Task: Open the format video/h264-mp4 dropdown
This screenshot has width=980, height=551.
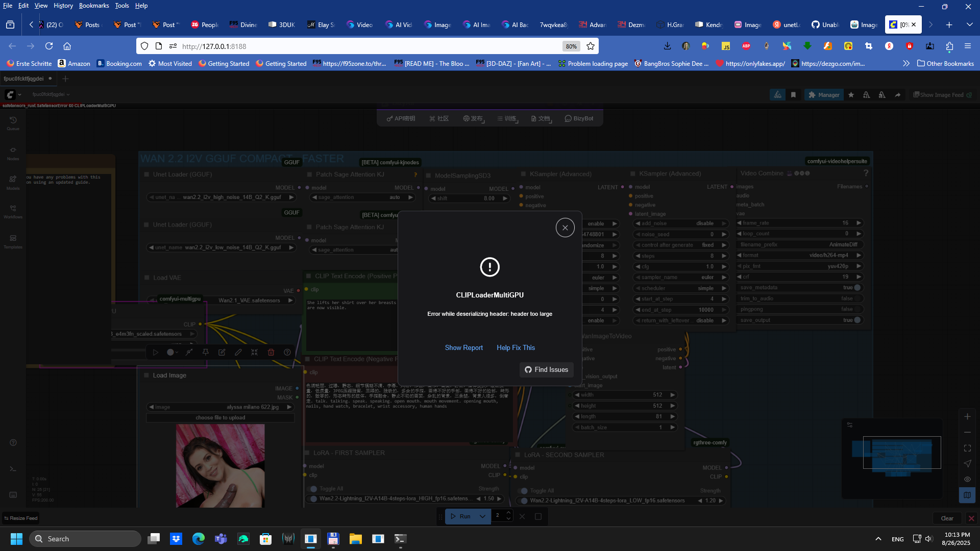Action: [x=799, y=255]
